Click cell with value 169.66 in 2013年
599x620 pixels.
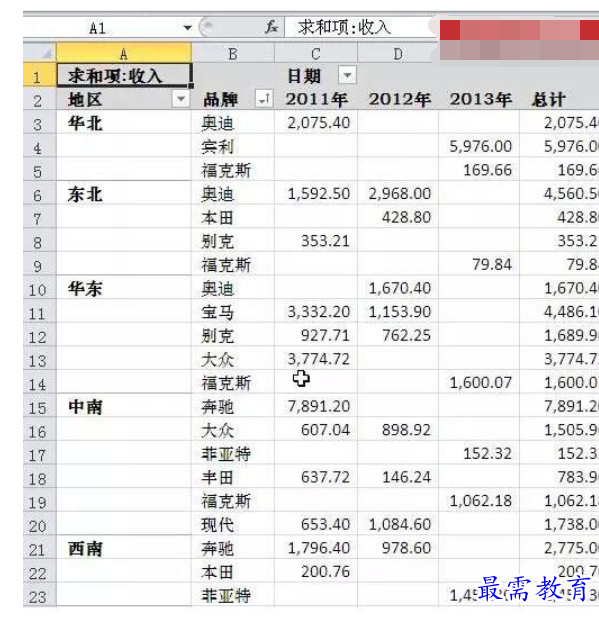(478, 170)
